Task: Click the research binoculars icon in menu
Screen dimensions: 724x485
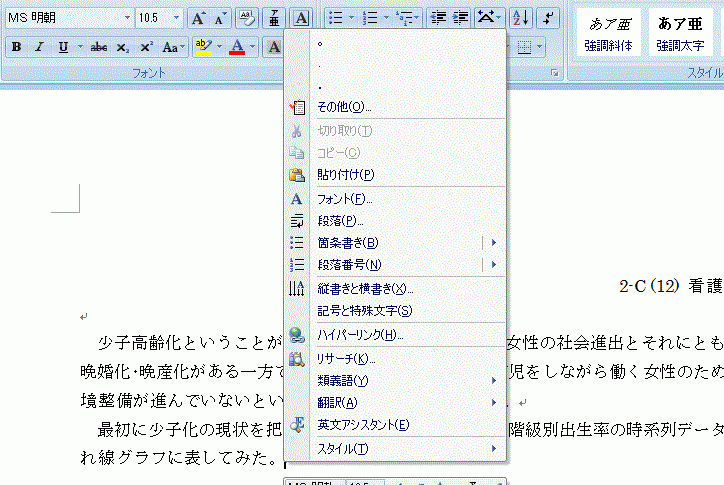Action: click(x=296, y=359)
